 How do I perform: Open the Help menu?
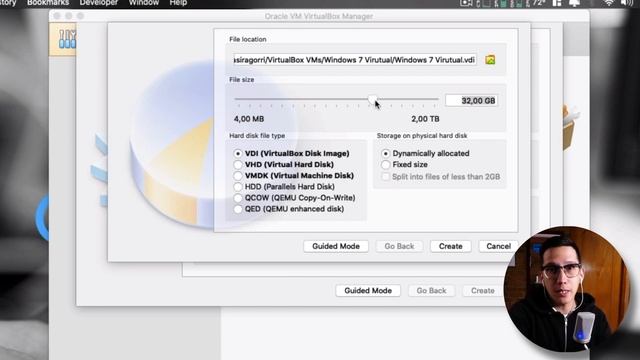click(x=178, y=3)
